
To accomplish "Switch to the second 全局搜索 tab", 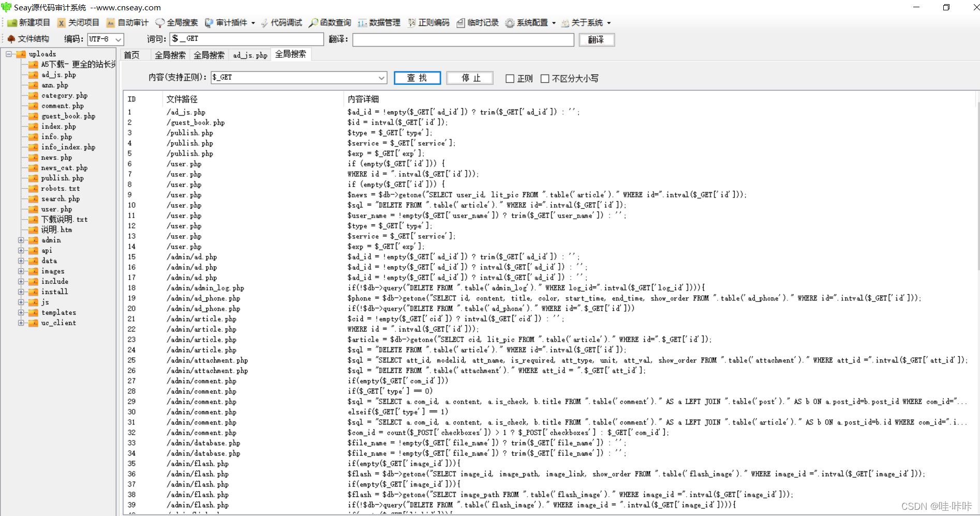I will (x=209, y=55).
